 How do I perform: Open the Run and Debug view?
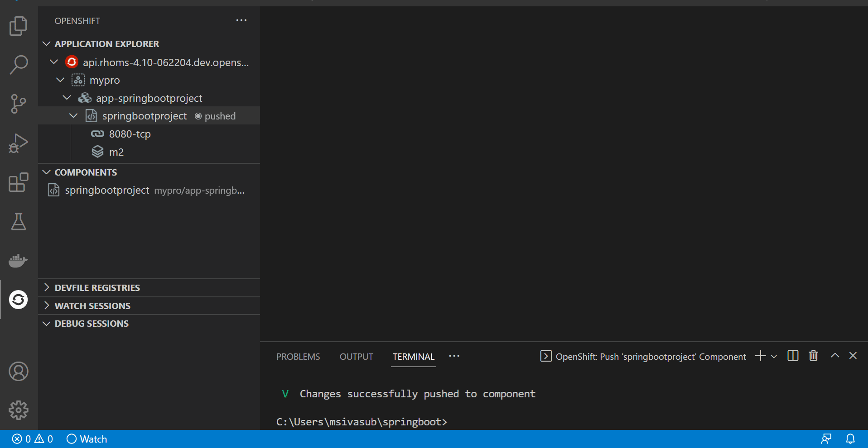tap(19, 143)
